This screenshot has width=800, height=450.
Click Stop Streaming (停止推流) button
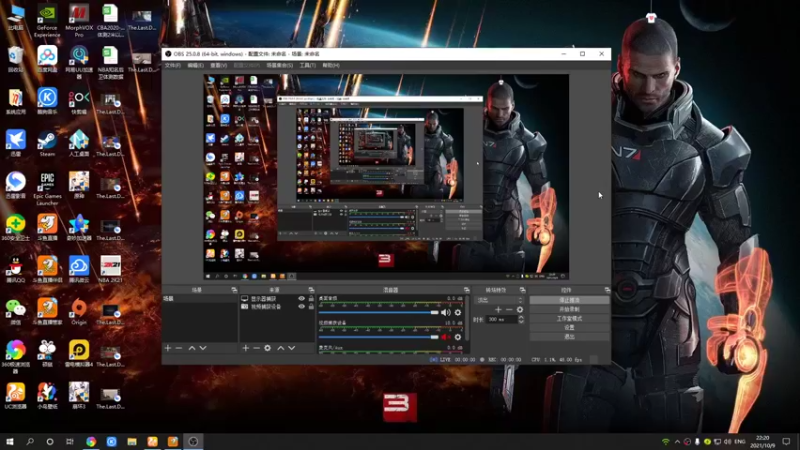[x=569, y=300]
